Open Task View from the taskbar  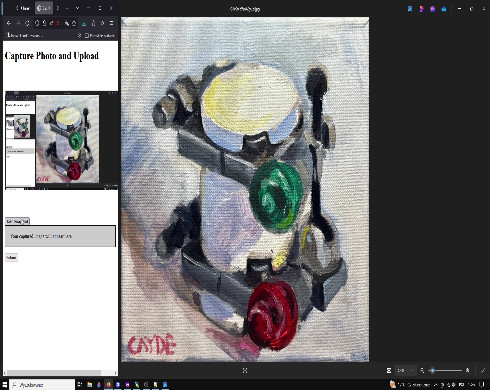pos(80,385)
